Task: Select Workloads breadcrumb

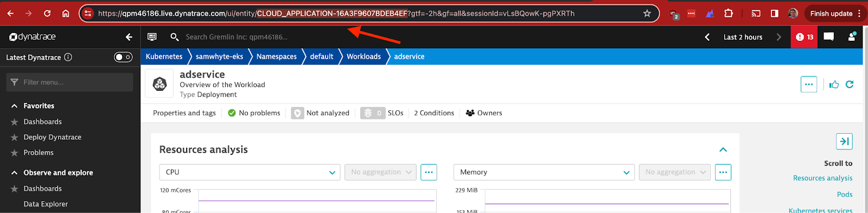Action: coord(363,57)
